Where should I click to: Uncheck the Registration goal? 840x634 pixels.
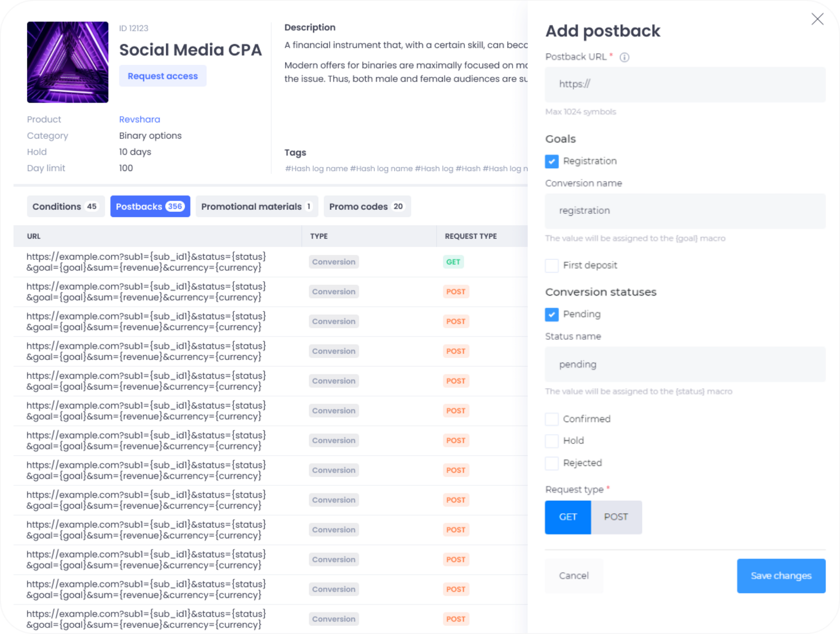[x=551, y=161]
